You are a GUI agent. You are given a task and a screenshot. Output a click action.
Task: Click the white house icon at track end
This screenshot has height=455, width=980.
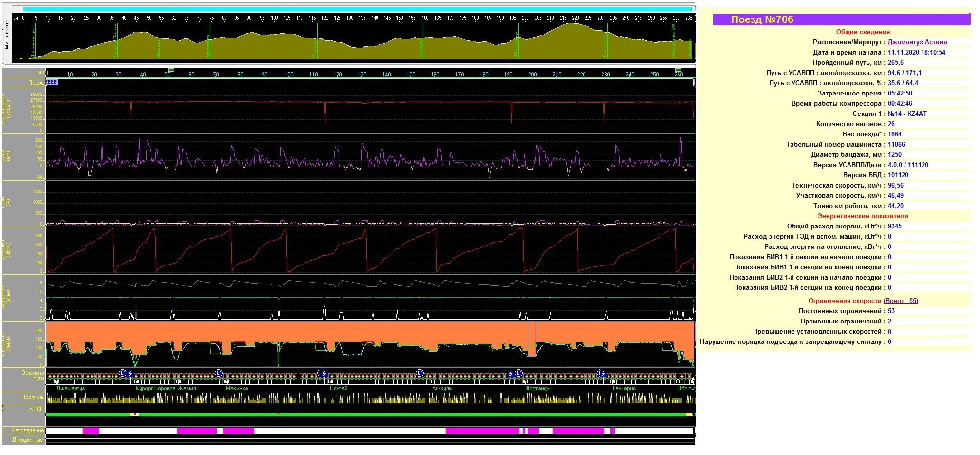[693, 380]
